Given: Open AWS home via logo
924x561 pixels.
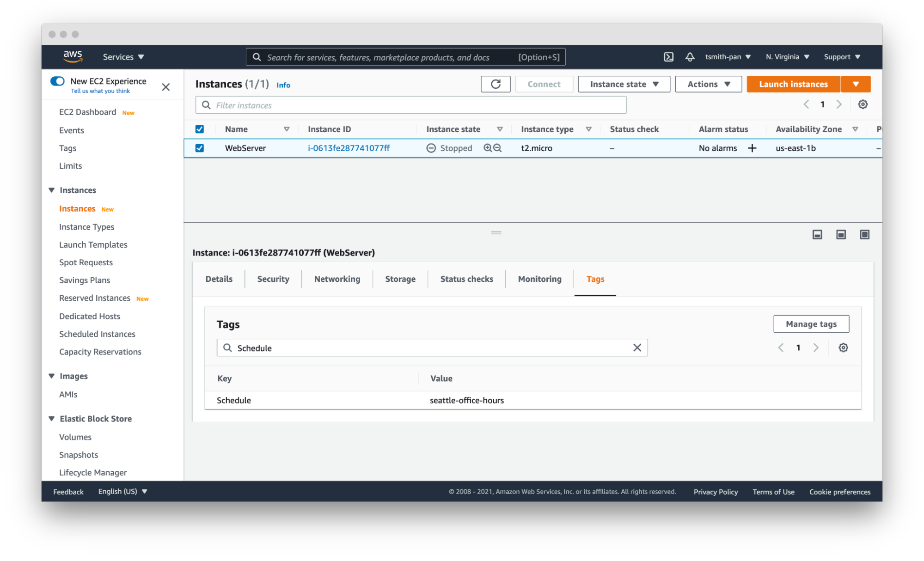Looking at the screenshot, I should pyautogui.click(x=73, y=56).
